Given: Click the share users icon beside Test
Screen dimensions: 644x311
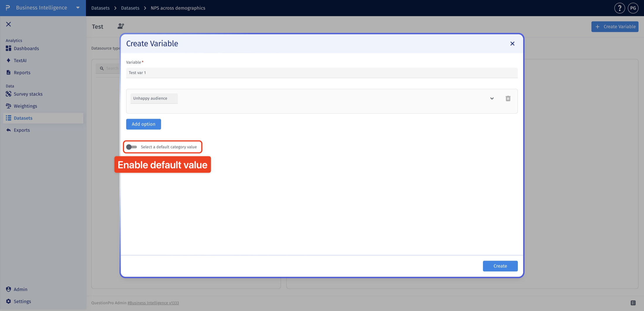Looking at the screenshot, I should click(x=121, y=26).
